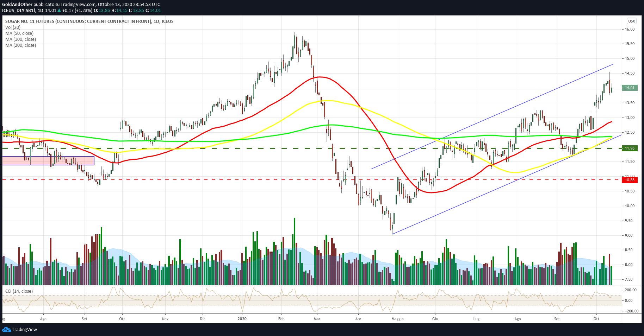The width and height of the screenshot is (644, 336).
Task: Click the Sugar No. 11 Futures chart title
Action: point(89,21)
